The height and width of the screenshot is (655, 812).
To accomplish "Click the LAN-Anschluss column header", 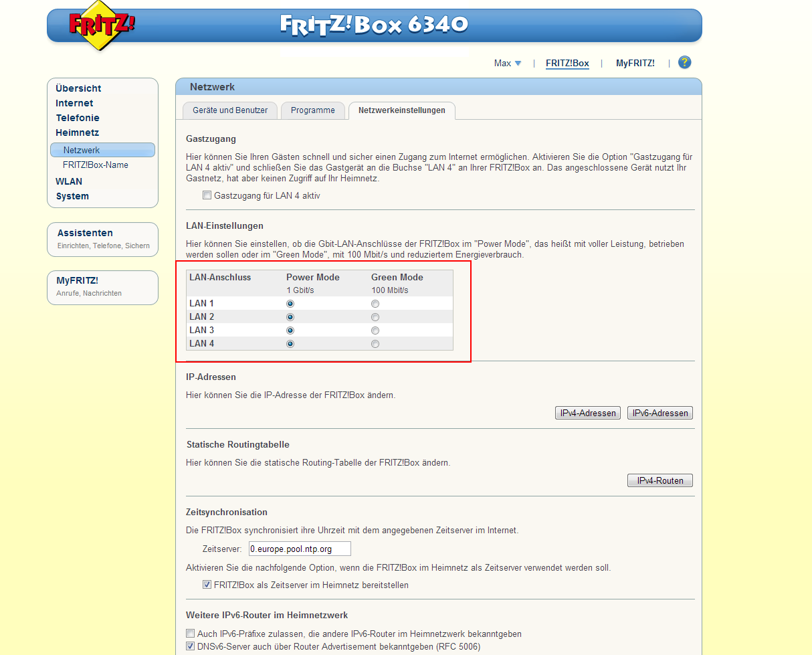I will click(x=220, y=277).
